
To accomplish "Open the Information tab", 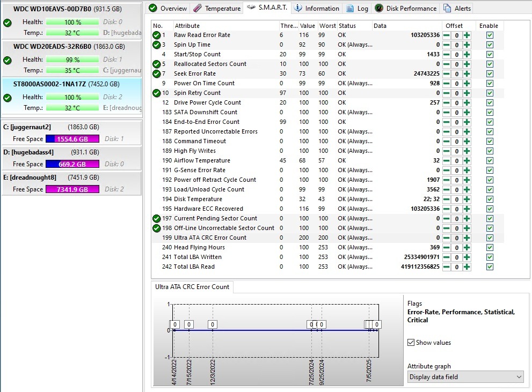I will coord(317,9).
